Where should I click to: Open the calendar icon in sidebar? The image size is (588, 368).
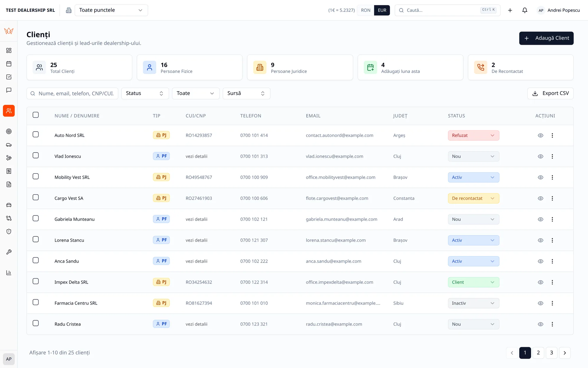pos(9,64)
